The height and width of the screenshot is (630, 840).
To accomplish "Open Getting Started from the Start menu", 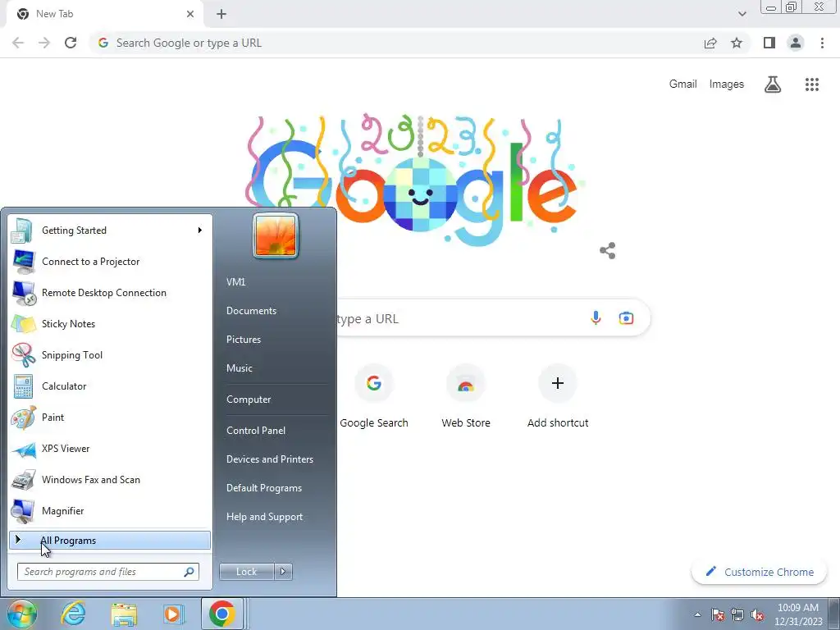I will point(110,231).
